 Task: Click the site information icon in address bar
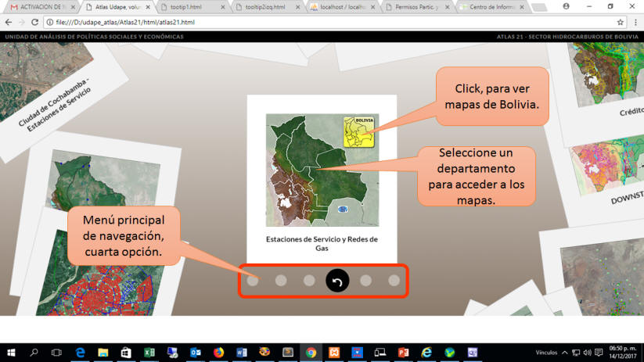(x=49, y=22)
